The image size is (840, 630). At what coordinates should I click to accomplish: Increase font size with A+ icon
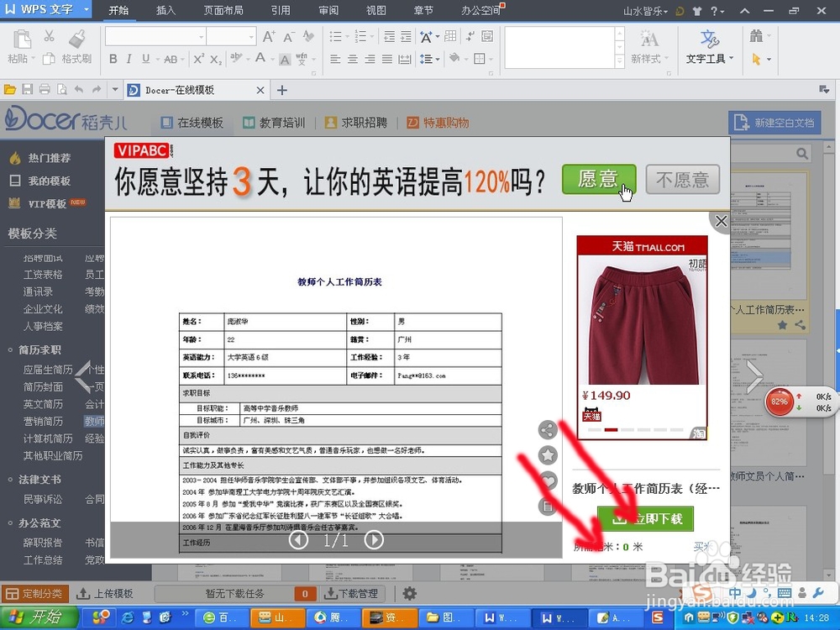tap(269, 36)
